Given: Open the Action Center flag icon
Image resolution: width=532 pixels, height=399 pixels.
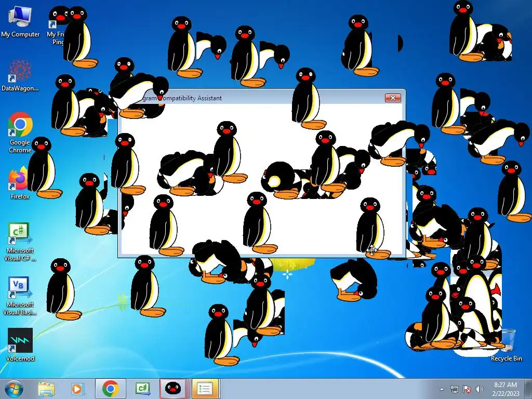Looking at the screenshot, I should click(x=467, y=389).
